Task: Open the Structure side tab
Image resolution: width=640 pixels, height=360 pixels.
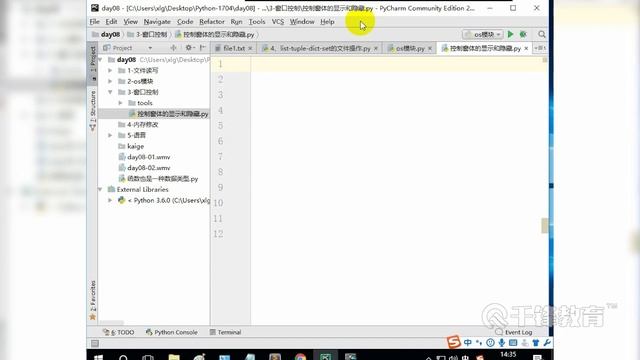Action: pos(93,110)
